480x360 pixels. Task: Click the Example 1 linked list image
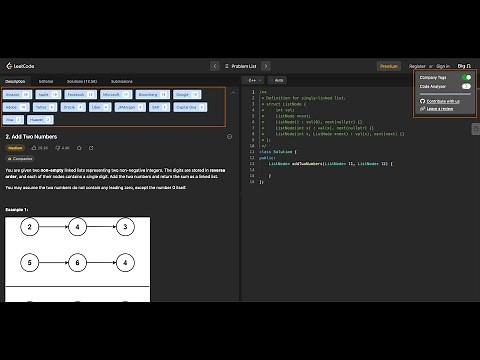click(x=77, y=259)
